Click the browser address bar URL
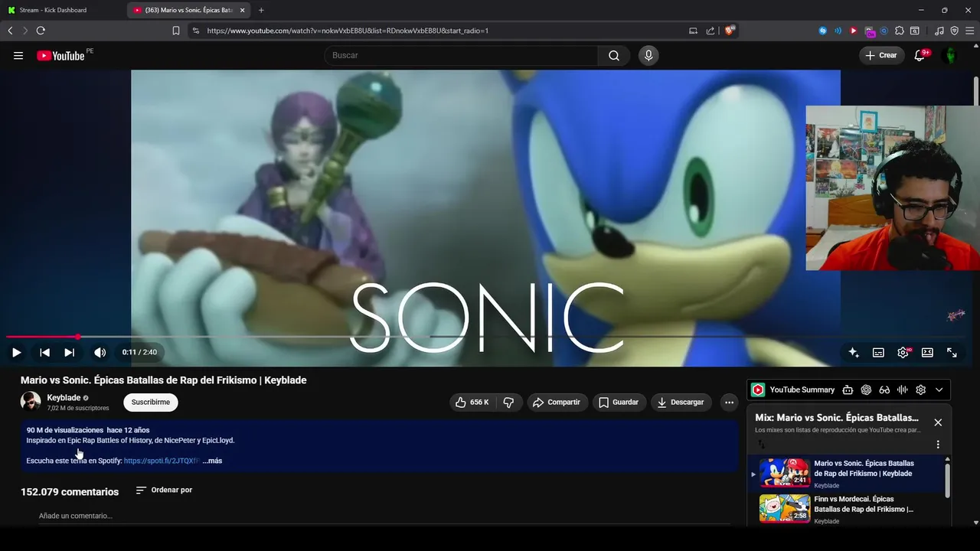The height and width of the screenshot is (551, 980). (348, 31)
